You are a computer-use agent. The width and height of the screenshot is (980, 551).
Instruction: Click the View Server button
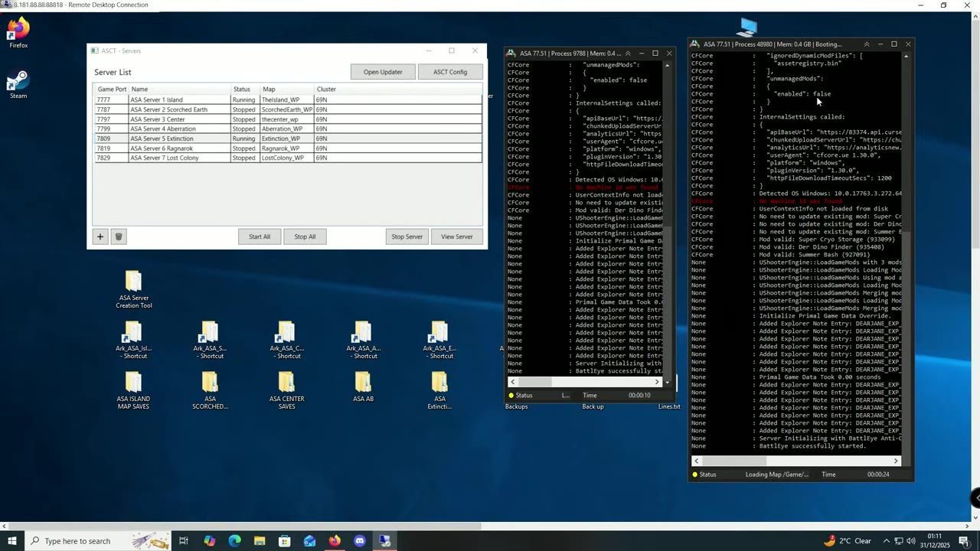coord(456,236)
